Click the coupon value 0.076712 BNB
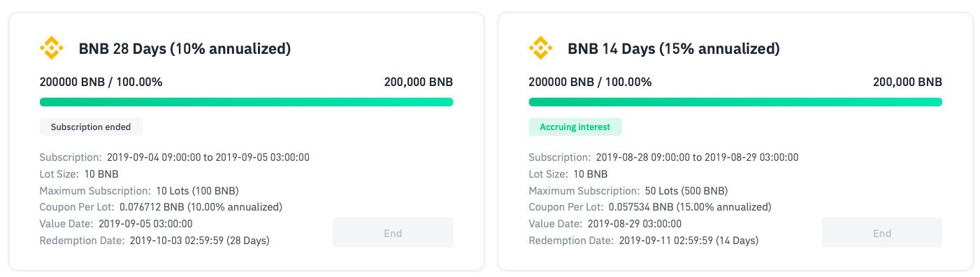Screen dimensions: 980x277 [152, 207]
